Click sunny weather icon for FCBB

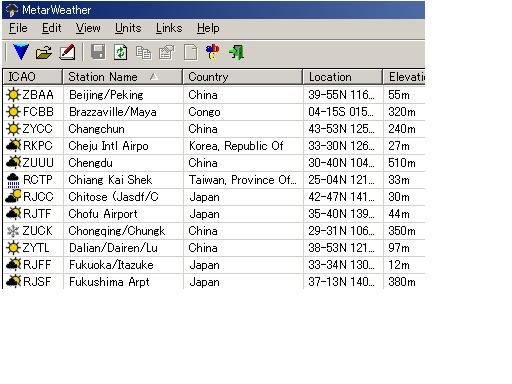pyautogui.click(x=13, y=112)
